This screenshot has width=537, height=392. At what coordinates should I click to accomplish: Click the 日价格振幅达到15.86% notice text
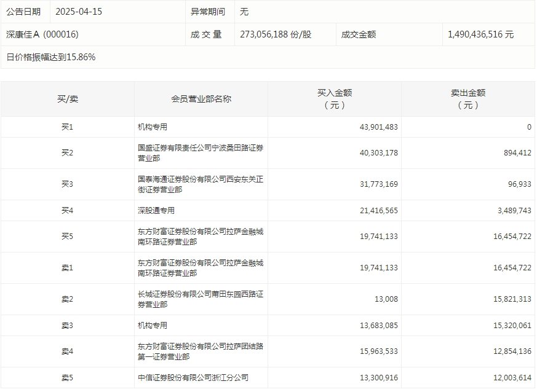pyautogui.click(x=51, y=57)
